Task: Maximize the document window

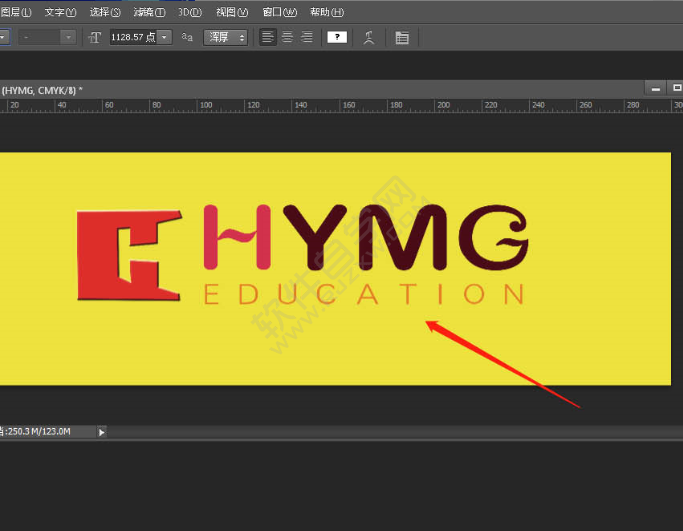Action: click(676, 88)
